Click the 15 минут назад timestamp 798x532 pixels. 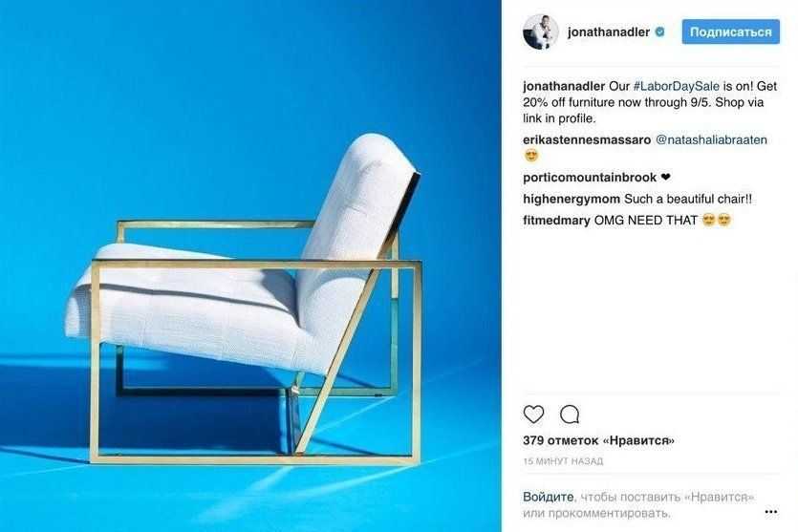(563, 460)
